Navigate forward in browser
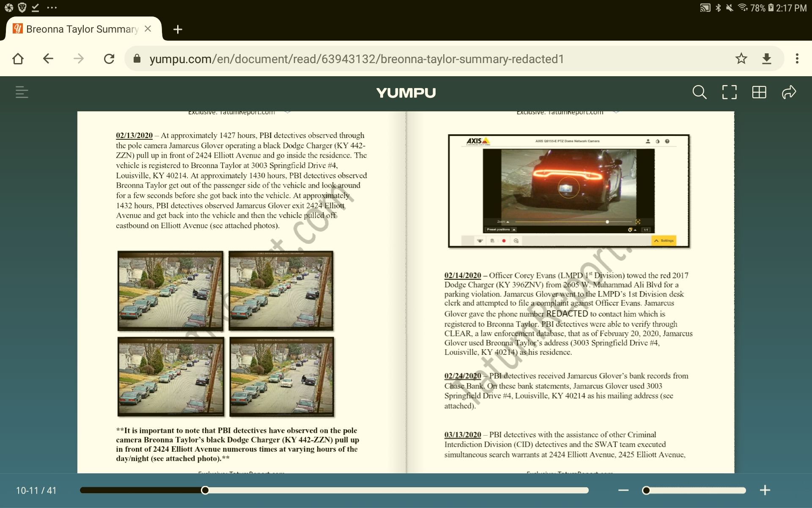 79,58
